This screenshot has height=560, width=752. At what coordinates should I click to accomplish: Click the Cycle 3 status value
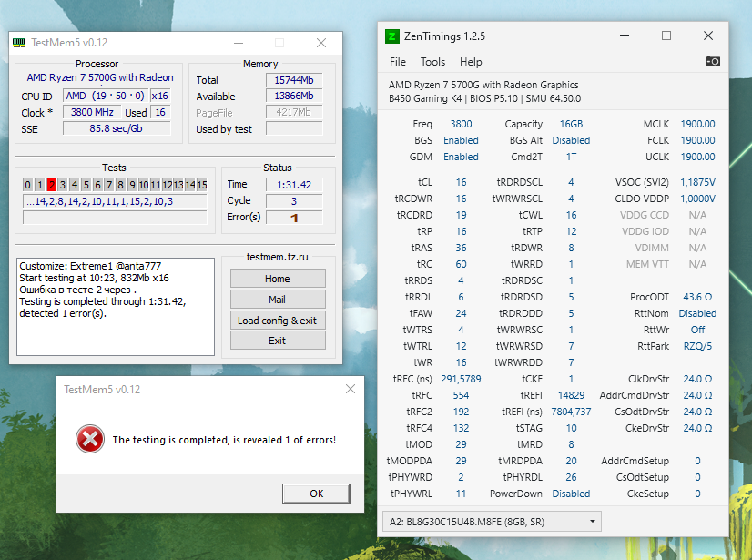[x=294, y=201]
